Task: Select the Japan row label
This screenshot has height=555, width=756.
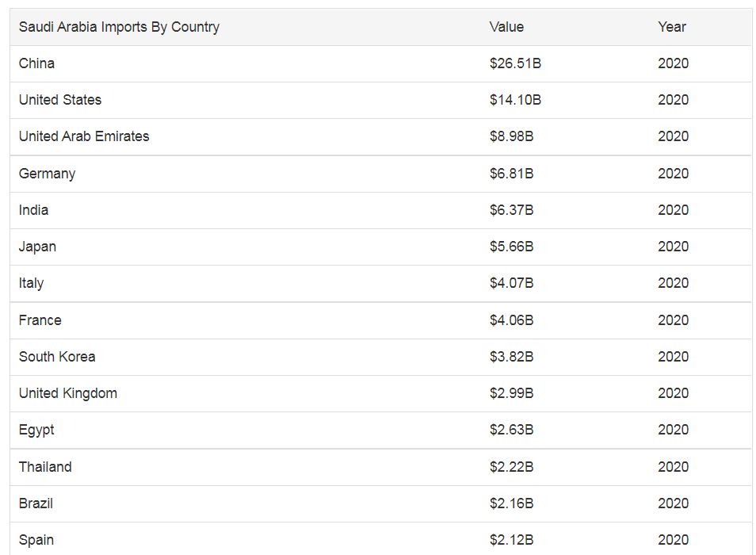Action: [x=37, y=247]
